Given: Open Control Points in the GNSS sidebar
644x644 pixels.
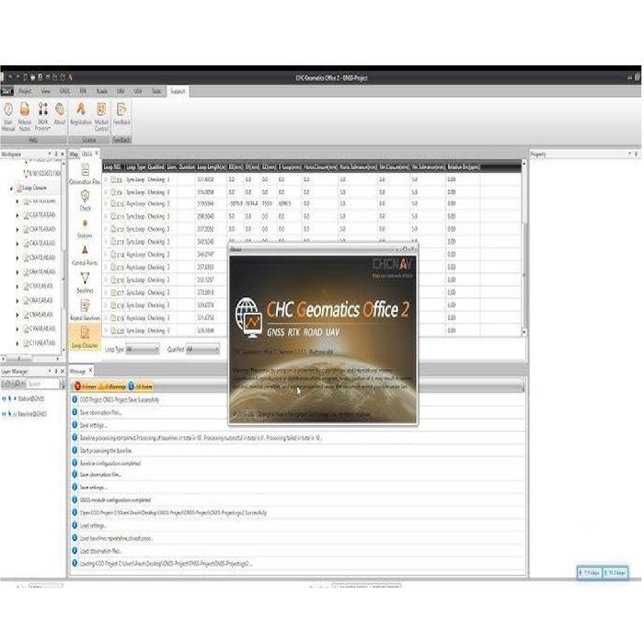Looking at the screenshot, I should click(85, 256).
